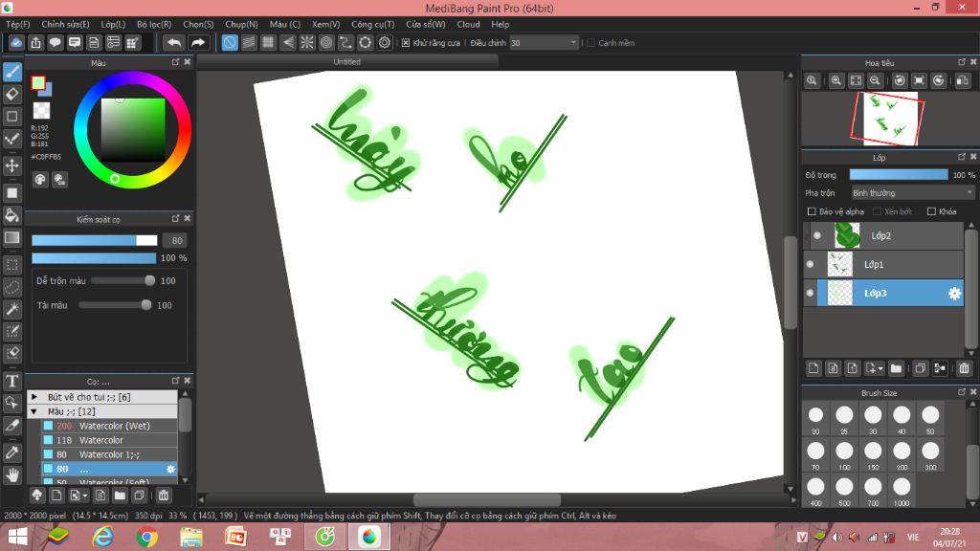Image resolution: width=980 pixels, height=551 pixels.
Task: Enable the Bảo vệ alpha checkbox
Action: [813, 211]
